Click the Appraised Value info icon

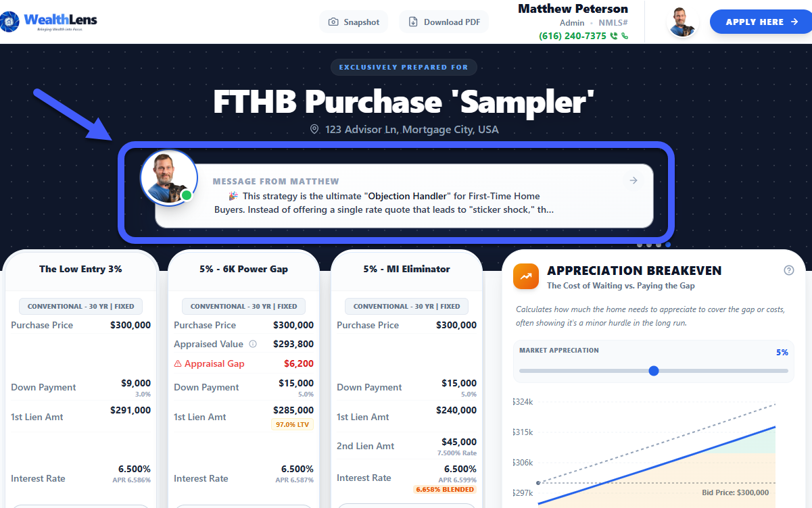point(253,344)
